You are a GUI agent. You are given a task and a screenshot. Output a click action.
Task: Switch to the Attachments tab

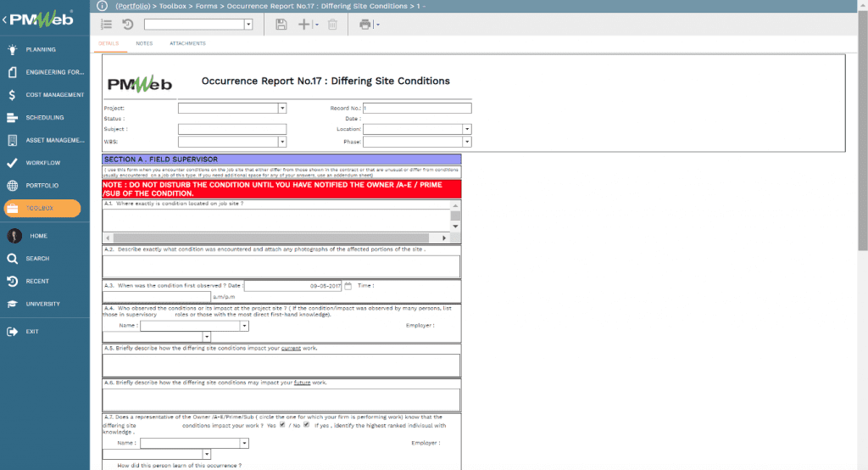coord(187,43)
